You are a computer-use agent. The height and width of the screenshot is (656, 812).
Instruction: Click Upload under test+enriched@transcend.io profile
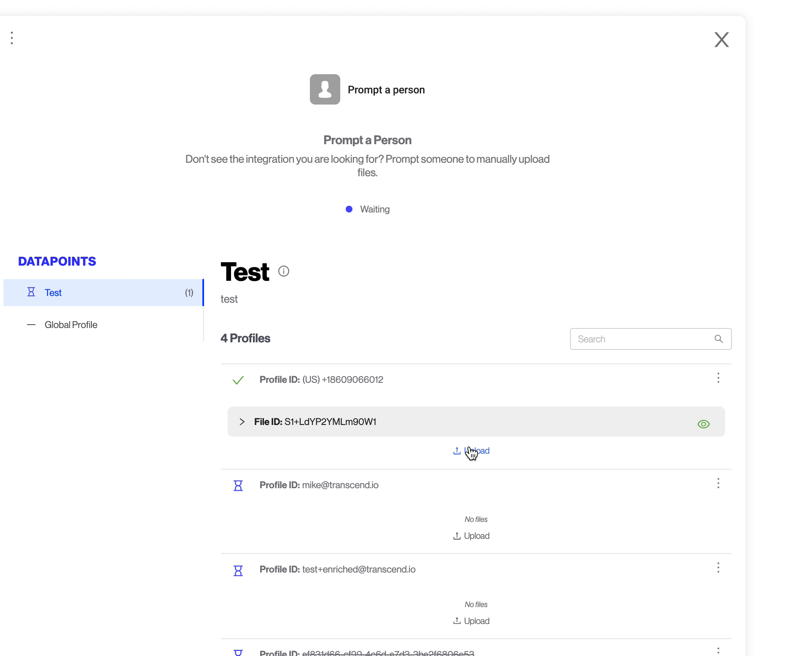(471, 621)
